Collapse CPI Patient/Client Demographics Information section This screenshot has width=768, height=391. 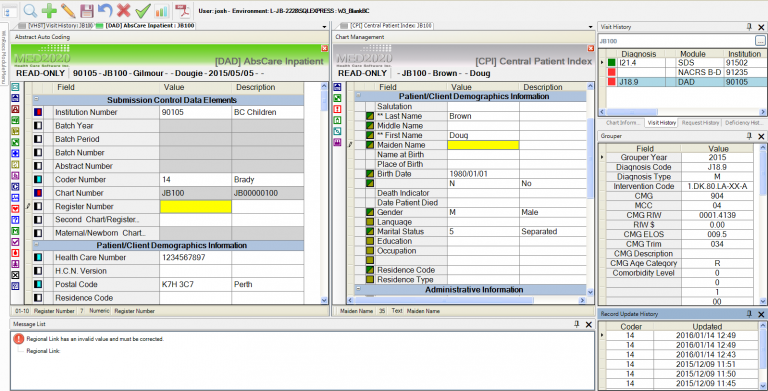(x=359, y=96)
